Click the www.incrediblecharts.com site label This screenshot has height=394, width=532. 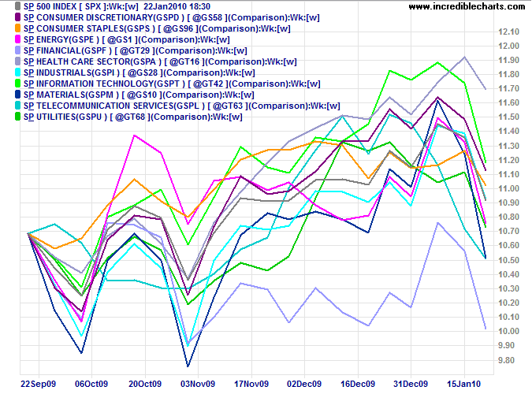click(467, 6)
